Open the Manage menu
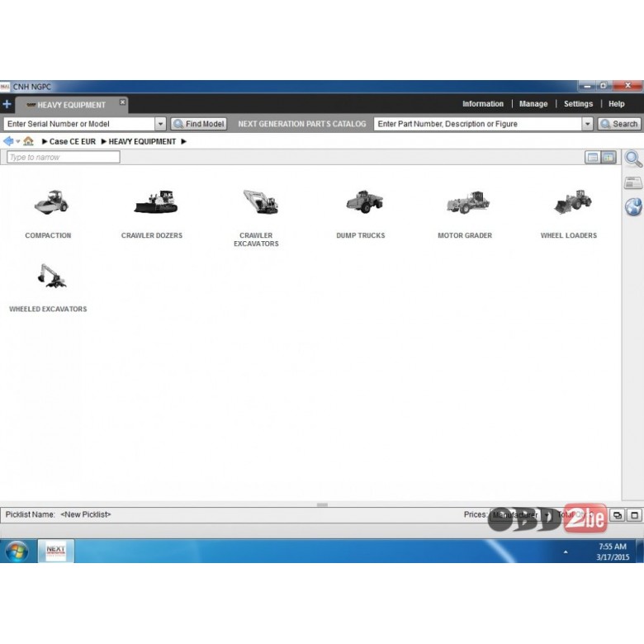 click(533, 104)
